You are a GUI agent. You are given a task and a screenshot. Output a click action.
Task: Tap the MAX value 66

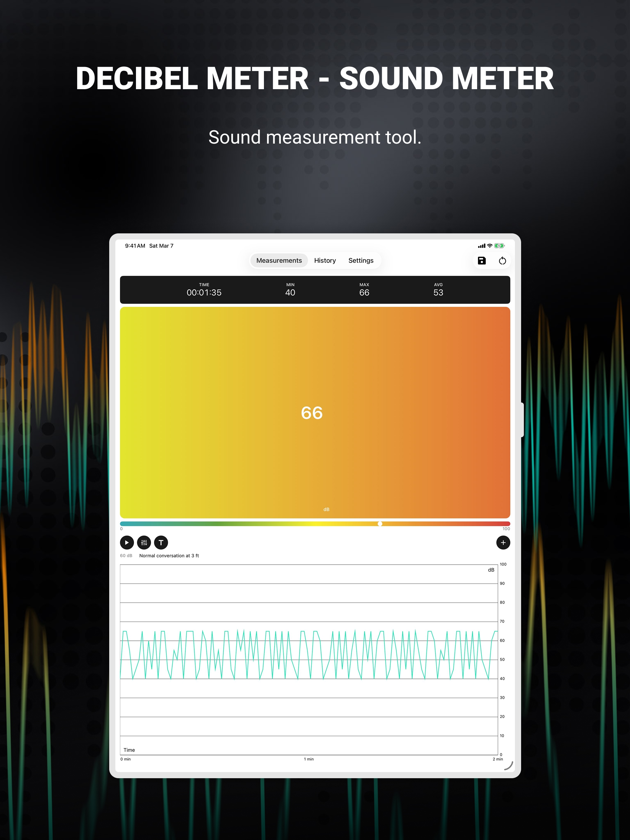pyautogui.click(x=364, y=292)
